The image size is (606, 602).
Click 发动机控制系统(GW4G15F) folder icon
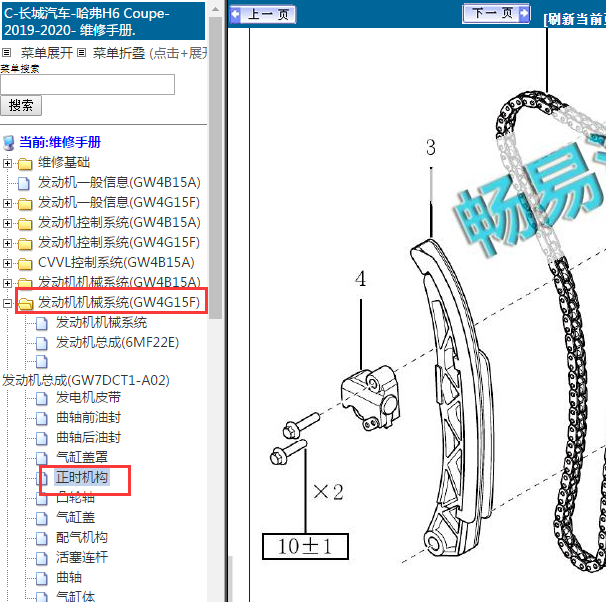(25, 244)
